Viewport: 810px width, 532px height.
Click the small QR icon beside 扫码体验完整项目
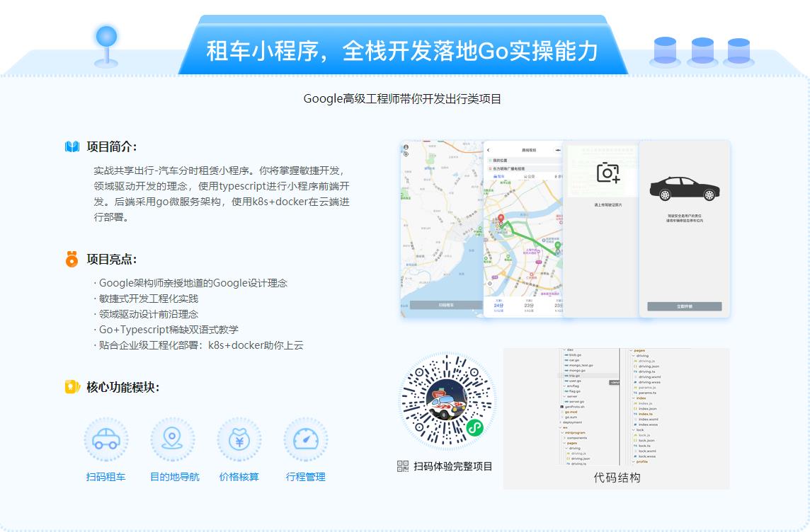[403, 466]
